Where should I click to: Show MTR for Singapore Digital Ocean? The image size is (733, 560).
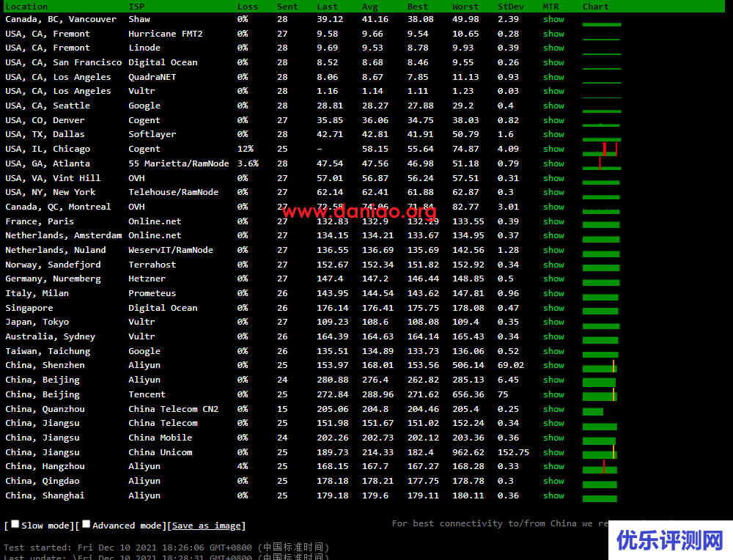pyautogui.click(x=553, y=308)
